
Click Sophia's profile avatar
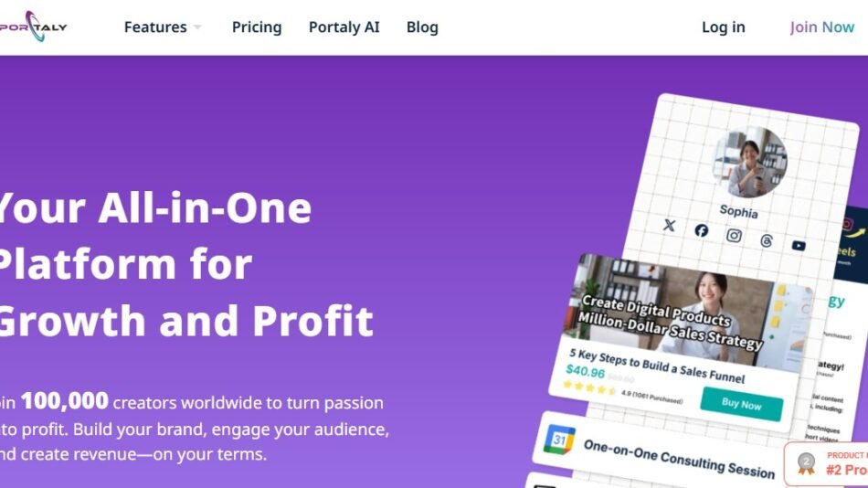pos(749,163)
